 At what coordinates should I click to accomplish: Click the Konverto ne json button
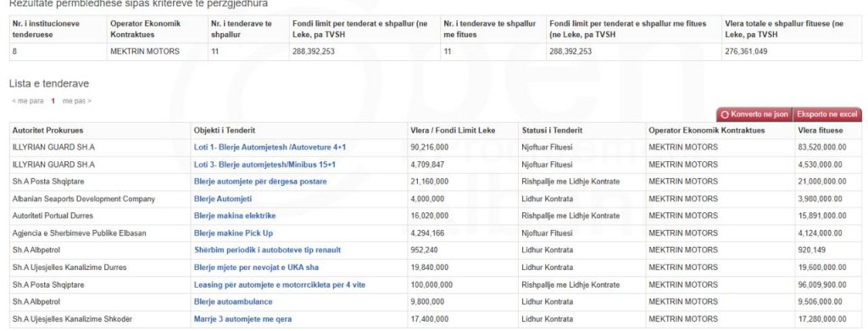[754, 115]
